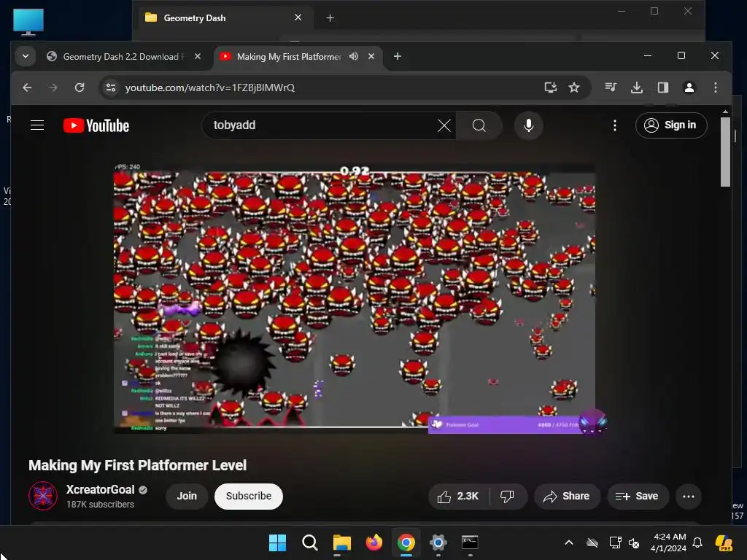Viewport: 747px width, 560px height.
Task: Click the install app icon in address bar
Action: point(550,87)
